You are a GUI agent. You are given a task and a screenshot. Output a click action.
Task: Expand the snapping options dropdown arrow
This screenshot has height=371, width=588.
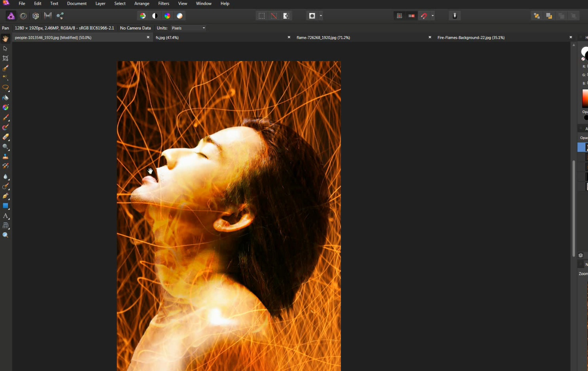click(x=433, y=16)
